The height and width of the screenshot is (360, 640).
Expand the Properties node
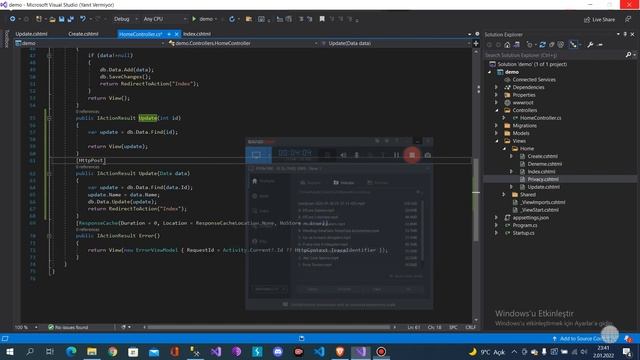coord(496,95)
